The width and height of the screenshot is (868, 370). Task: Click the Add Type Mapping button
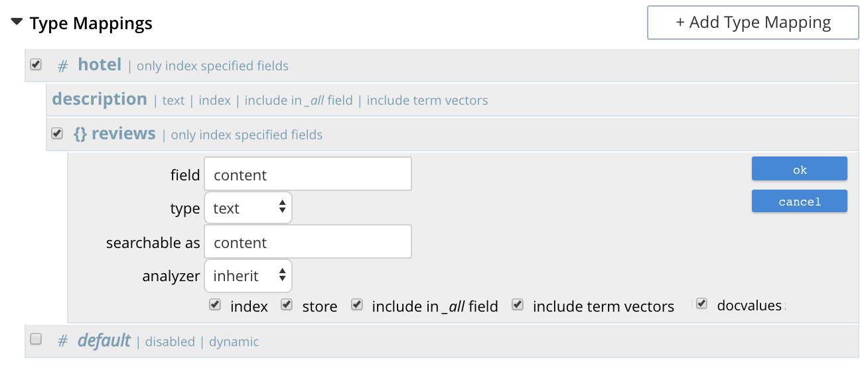click(x=753, y=23)
